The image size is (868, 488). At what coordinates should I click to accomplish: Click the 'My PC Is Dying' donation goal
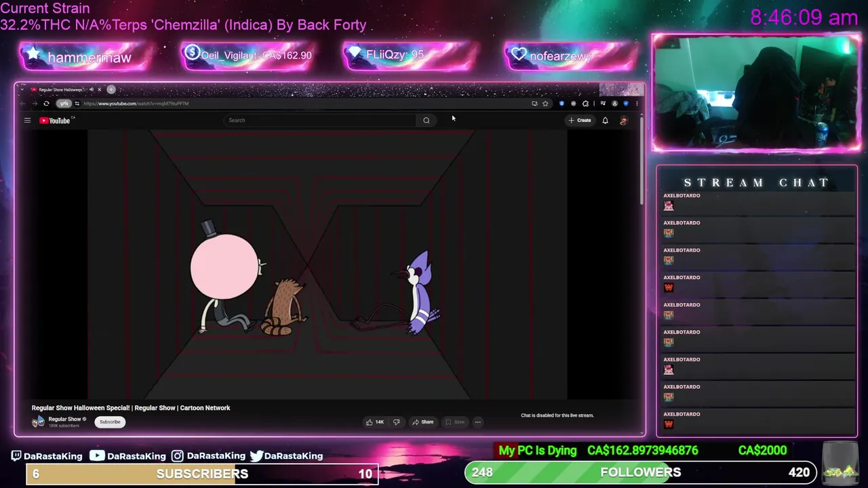[538, 451]
